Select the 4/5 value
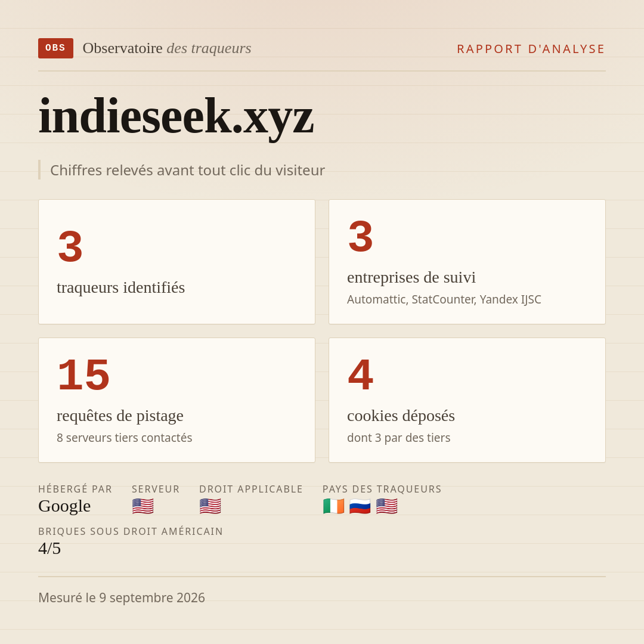This screenshot has height=644, width=644. point(49,549)
